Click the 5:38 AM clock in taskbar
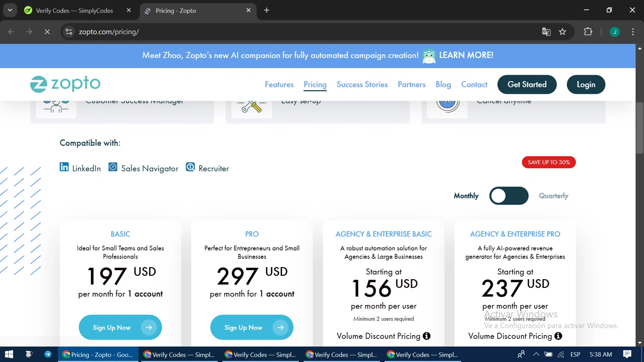Viewport: 644px width, 362px height. pos(601,354)
